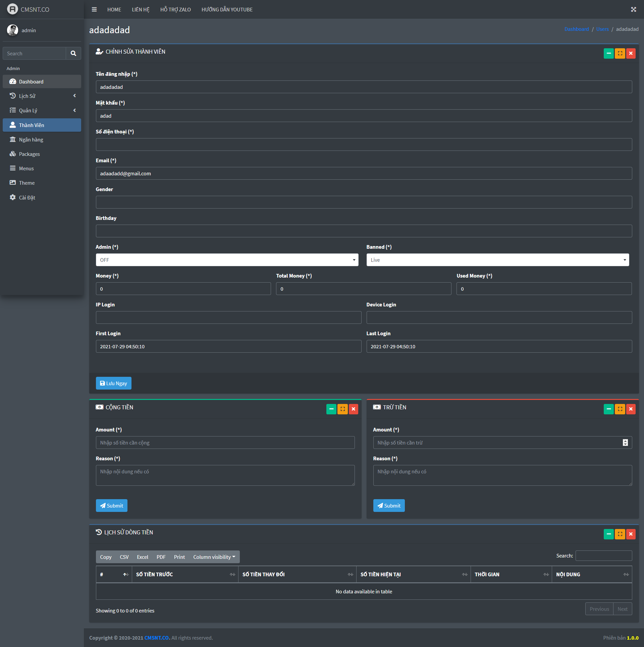Click the fullscreen icon in top navbar
The height and width of the screenshot is (647, 644).
tap(633, 9)
